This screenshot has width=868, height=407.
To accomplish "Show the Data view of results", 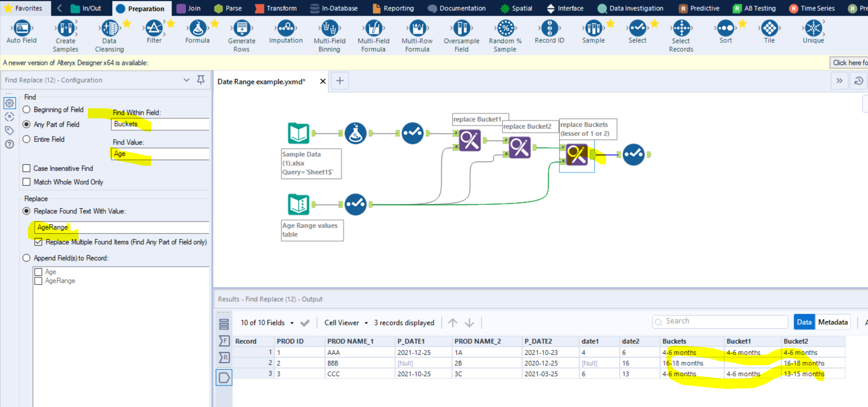I will coord(804,322).
